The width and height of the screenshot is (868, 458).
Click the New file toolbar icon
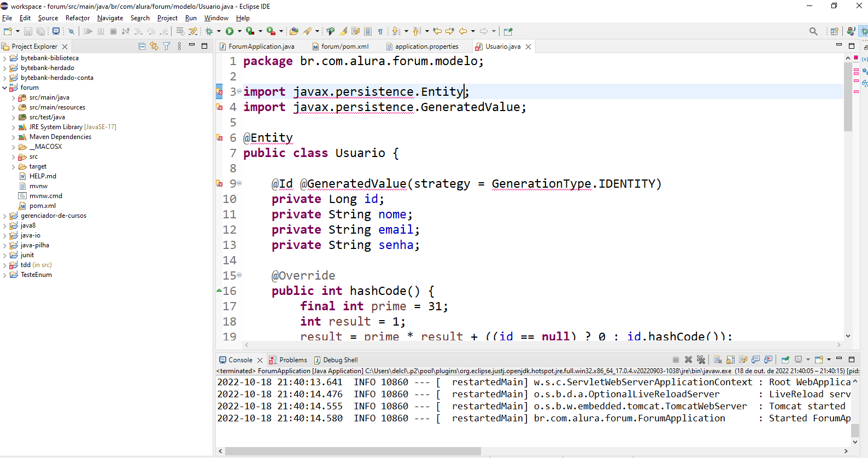[8, 32]
